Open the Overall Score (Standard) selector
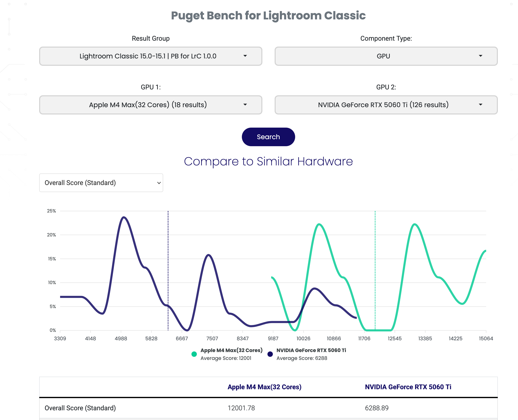This screenshot has width=518, height=420. click(101, 183)
